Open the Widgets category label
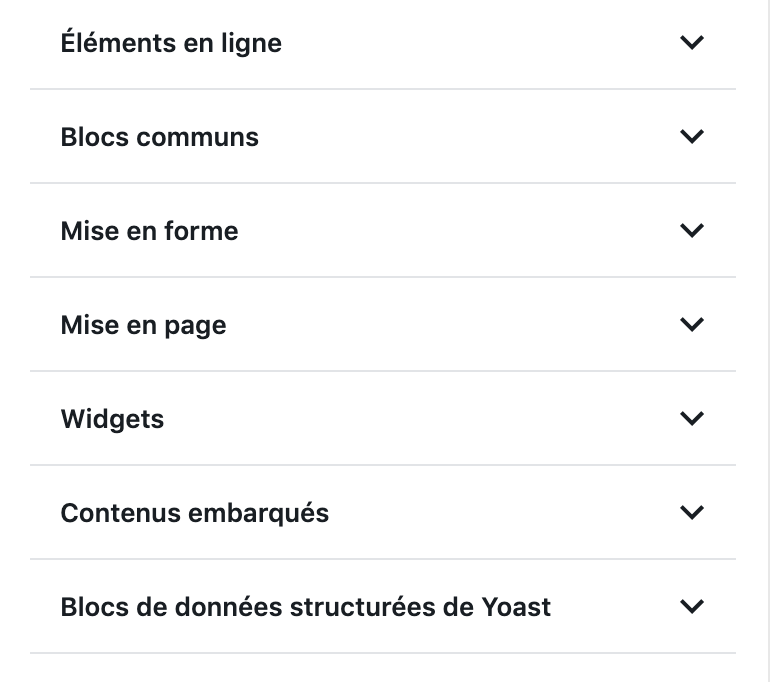The height and width of the screenshot is (682, 770). [112, 419]
